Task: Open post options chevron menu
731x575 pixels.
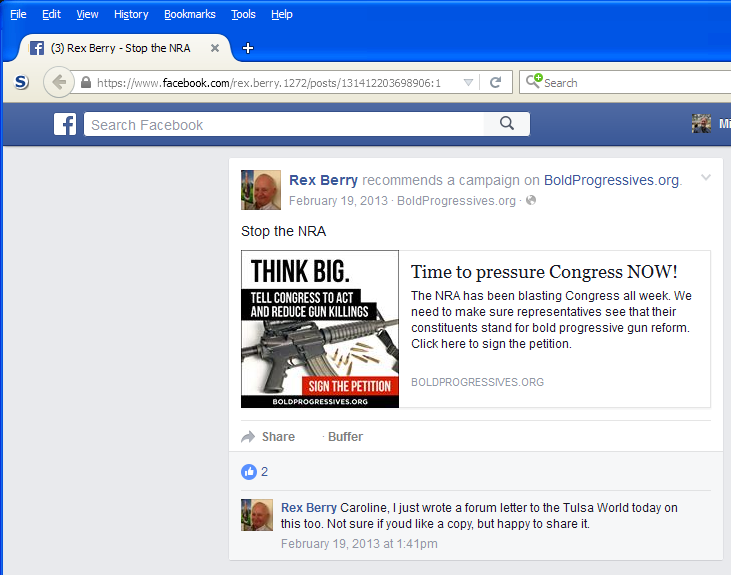Action: click(x=706, y=177)
